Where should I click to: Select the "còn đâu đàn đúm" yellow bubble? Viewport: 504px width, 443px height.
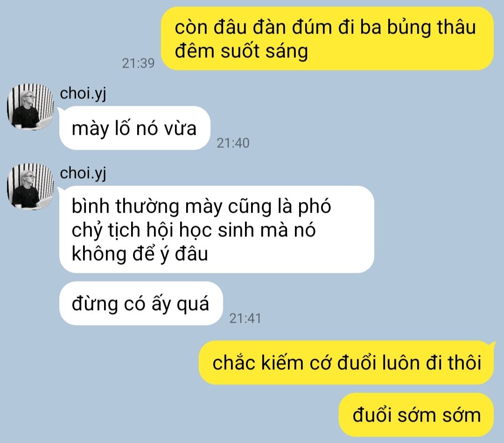[x=327, y=39]
